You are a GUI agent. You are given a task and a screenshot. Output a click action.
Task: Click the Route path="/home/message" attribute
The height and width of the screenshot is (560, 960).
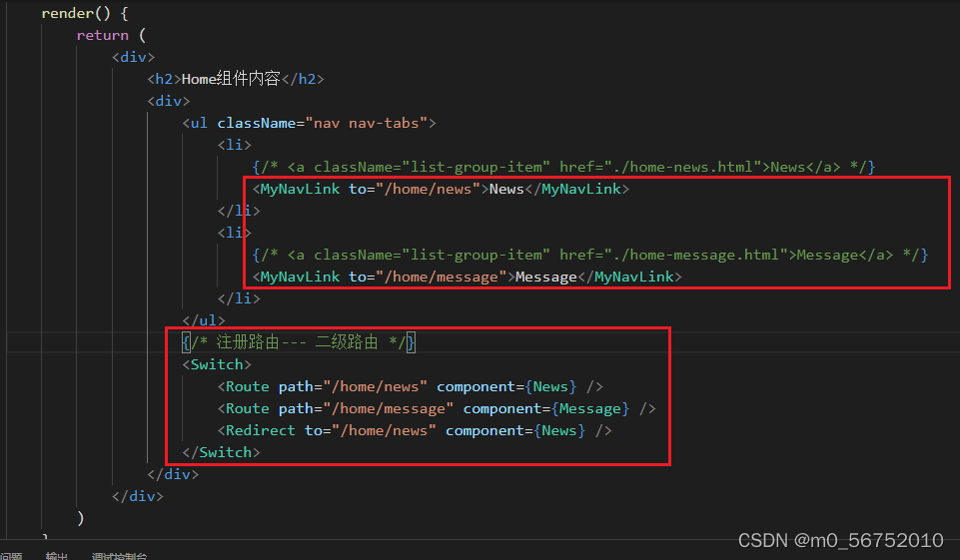point(367,409)
